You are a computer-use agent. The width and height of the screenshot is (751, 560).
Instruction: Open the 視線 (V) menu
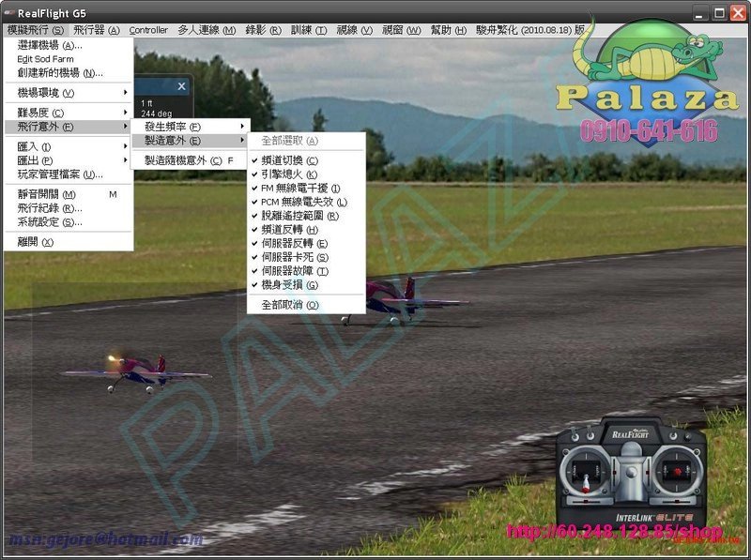[x=354, y=30]
